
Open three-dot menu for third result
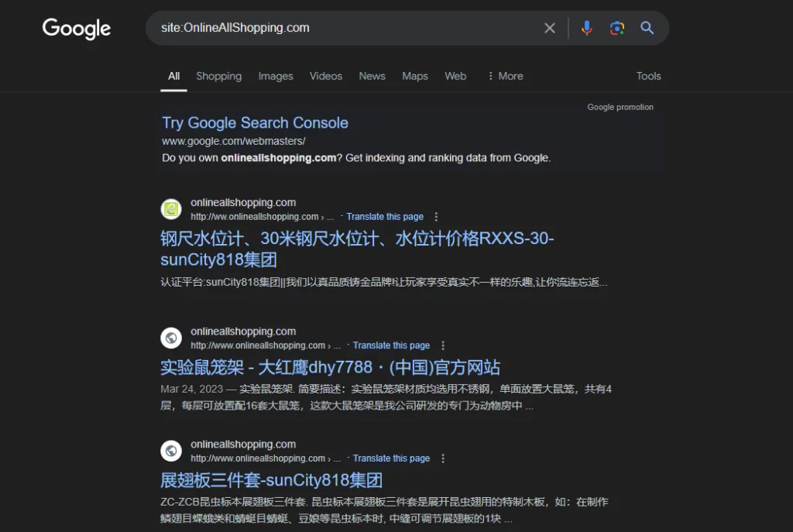coord(443,458)
